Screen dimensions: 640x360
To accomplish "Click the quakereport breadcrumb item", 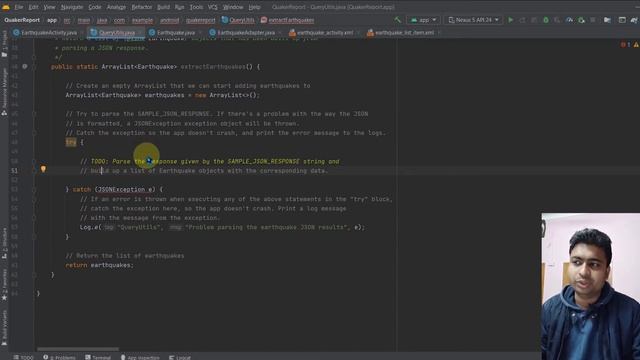I will pos(200,20).
